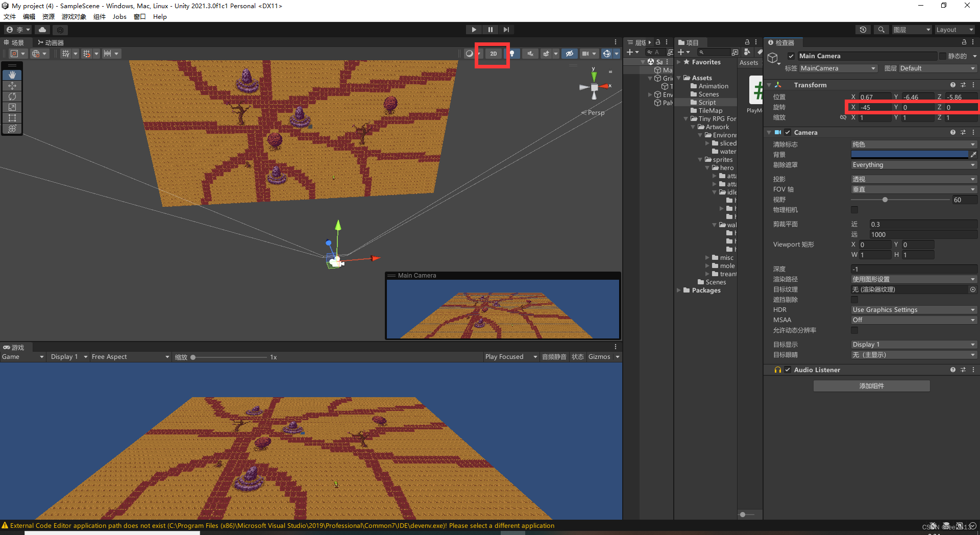
Task: Click the Pause button
Action: coord(490,30)
